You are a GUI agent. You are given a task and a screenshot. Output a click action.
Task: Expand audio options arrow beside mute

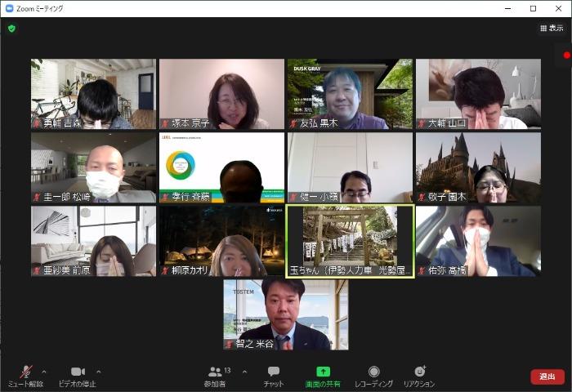[x=44, y=371]
